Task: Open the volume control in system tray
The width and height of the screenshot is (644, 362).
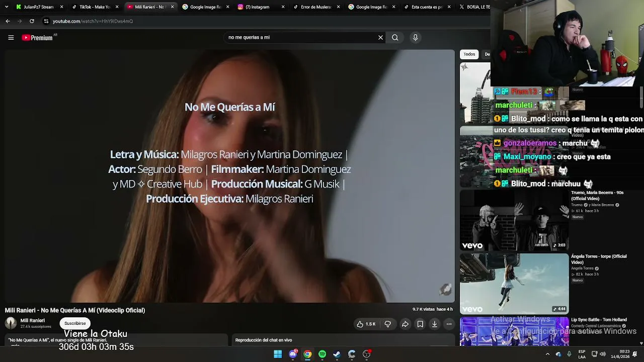Action: coord(603,354)
